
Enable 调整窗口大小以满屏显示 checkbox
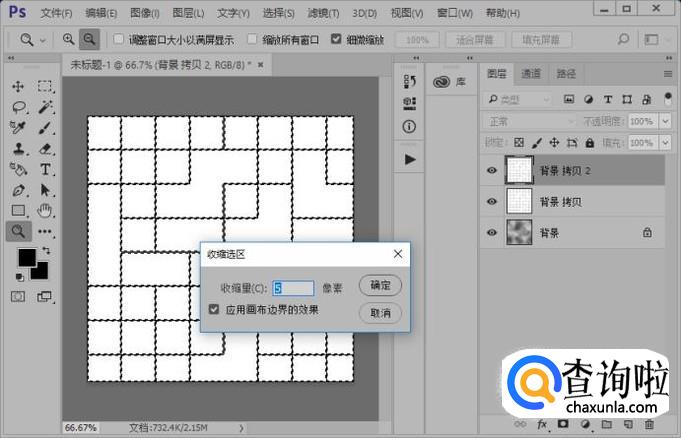(x=119, y=39)
